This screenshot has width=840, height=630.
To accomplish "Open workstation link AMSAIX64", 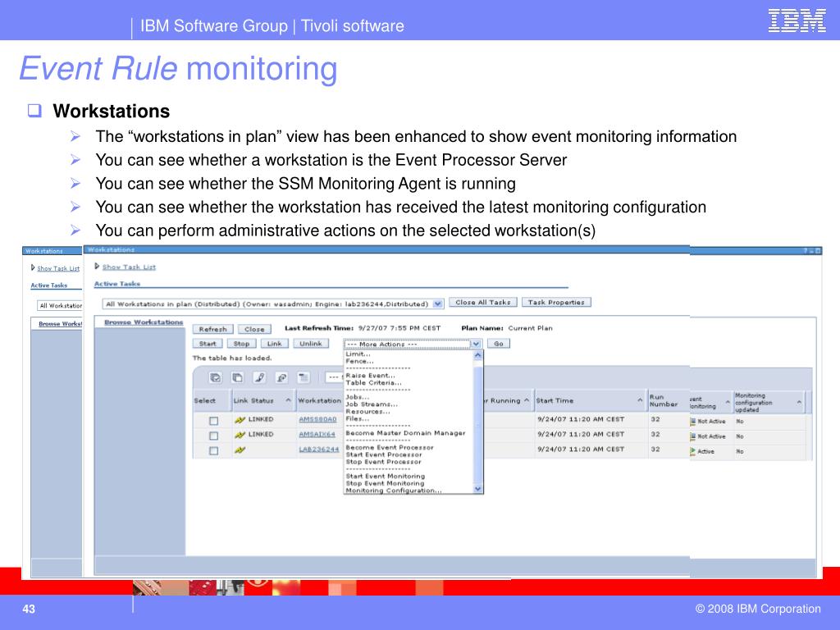I will click(317, 435).
